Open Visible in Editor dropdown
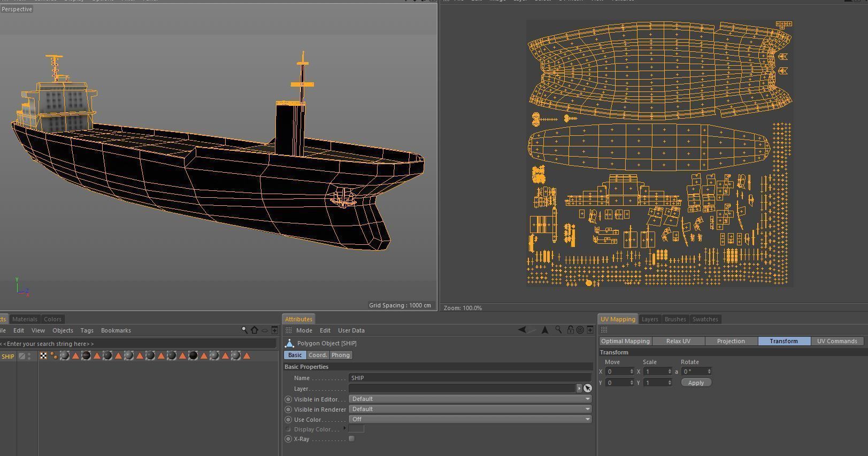 [x=470, y=399]
